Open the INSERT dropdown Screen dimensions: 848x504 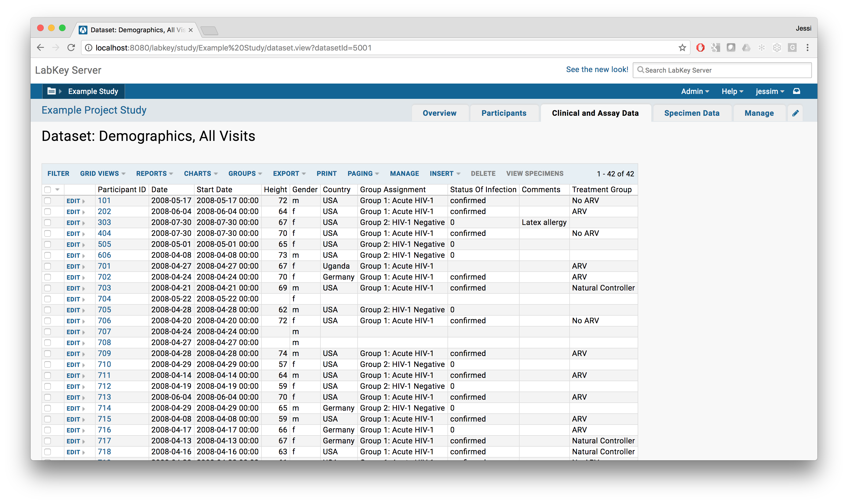coord(445,174)
